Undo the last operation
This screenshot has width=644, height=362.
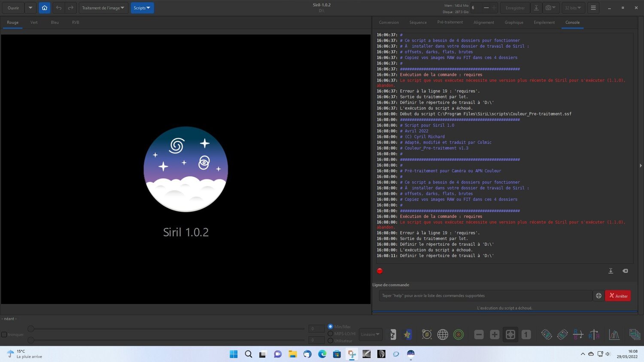coord(59,8)
